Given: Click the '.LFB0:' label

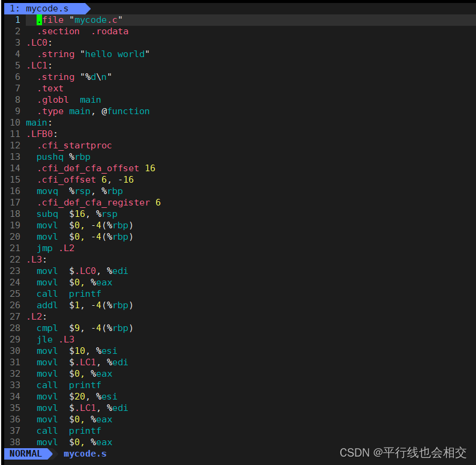Looking at the screenshot, I should (x=42, y=134).
